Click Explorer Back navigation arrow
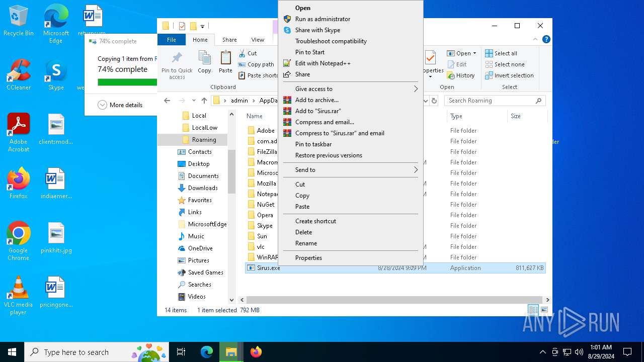This screenshot has height=362, width=644. tap(167, 101)
